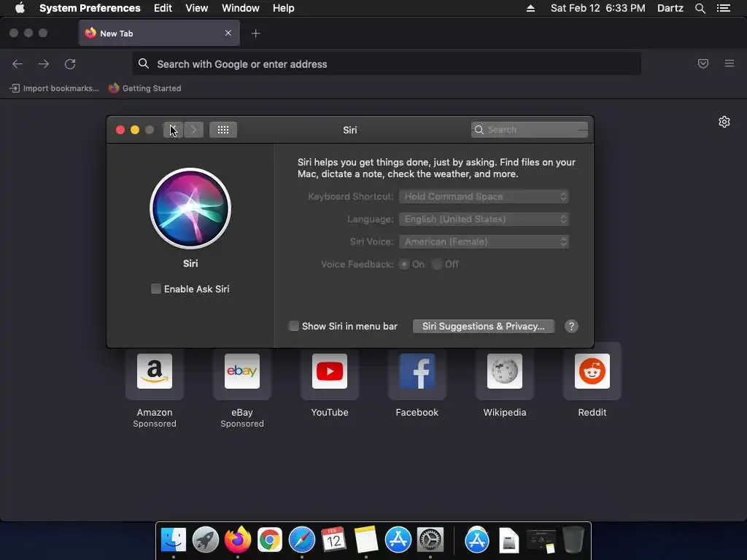Viewport: 747px width, 560px height.
Task: Open new tab page settings gear
Action: pyautogui.click(x=724, y=122)
